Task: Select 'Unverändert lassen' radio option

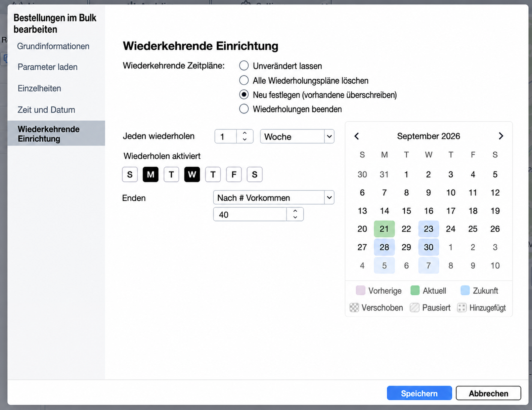Action: [x=244, y=66]
